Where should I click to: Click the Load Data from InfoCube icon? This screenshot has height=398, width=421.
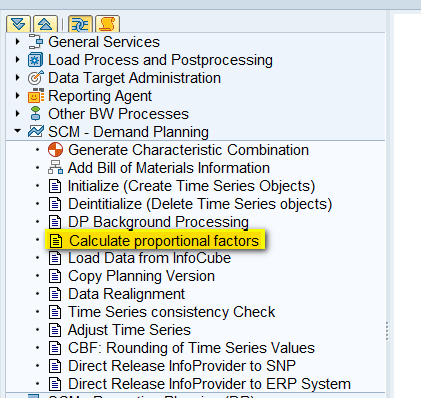(x=55, y=258)
